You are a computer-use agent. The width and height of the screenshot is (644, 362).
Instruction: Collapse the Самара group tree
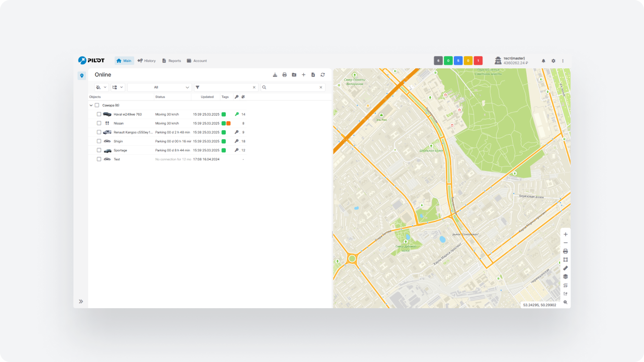[x=91, y=105]
